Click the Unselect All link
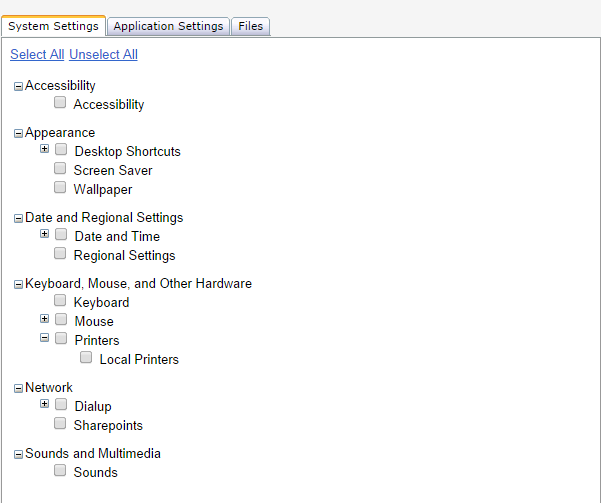This screenshot has height=503, width=601. pos(103,54)
